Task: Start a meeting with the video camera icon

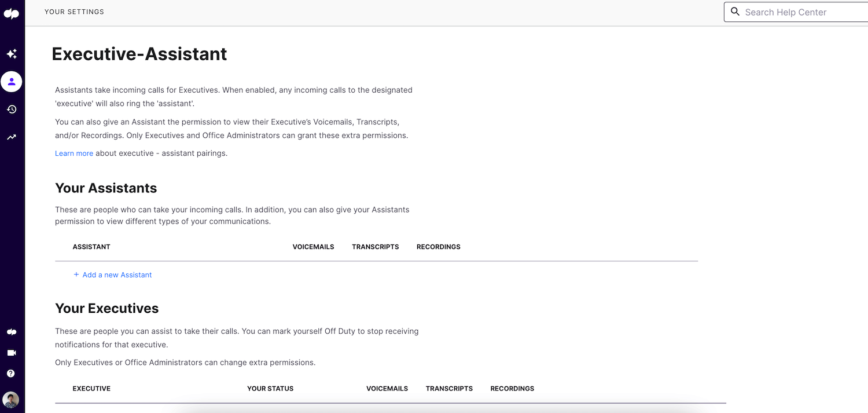Action: [12, 352]
